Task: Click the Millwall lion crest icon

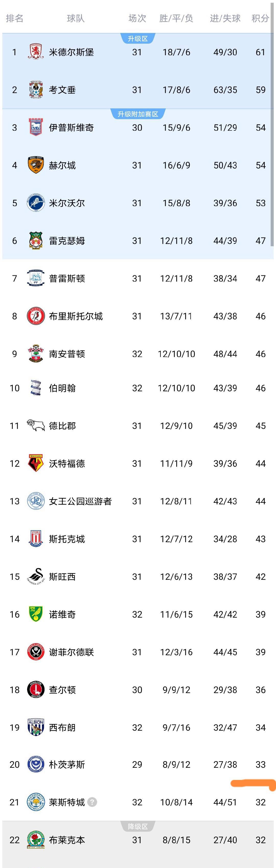Action: point(36,203)
